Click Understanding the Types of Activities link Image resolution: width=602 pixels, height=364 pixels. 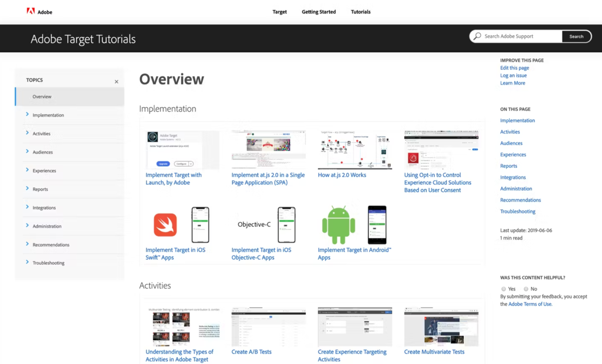[x=179, y=356]
